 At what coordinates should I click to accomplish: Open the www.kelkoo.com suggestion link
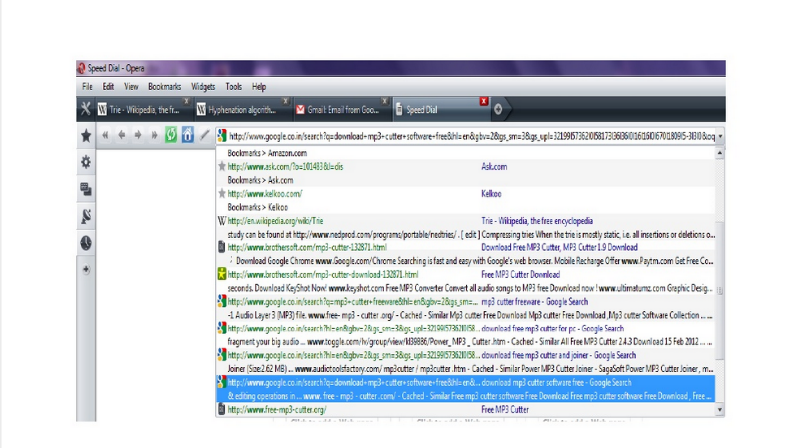click(265, 194)
